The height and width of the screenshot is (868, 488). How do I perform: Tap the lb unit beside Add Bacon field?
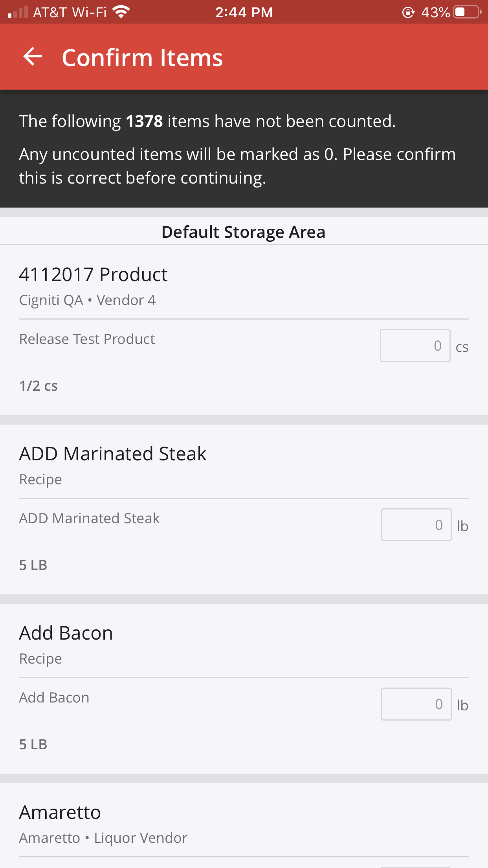tap(462, 705)
